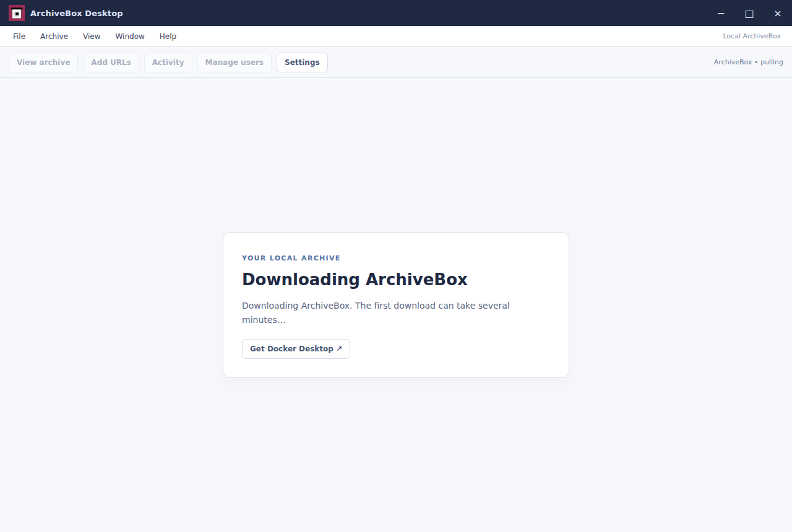
Task: Open the Archive menu
Action: pos(54,36)
